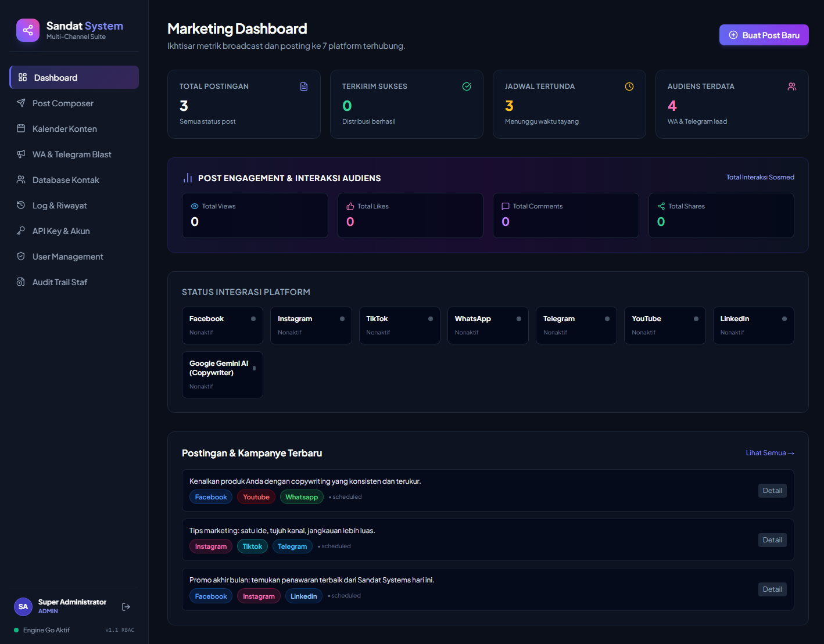Go to Dashboard in the sidebar

(x=74, y=77)
